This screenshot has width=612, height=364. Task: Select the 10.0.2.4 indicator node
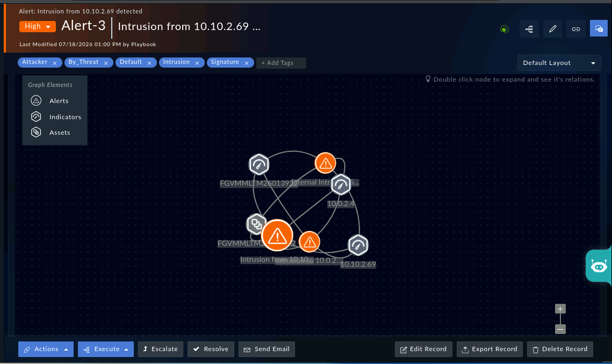341,184
